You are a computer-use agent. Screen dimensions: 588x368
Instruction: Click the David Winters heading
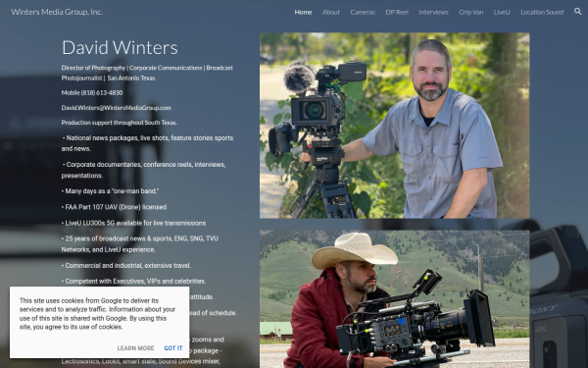click(x=120, y=48)
